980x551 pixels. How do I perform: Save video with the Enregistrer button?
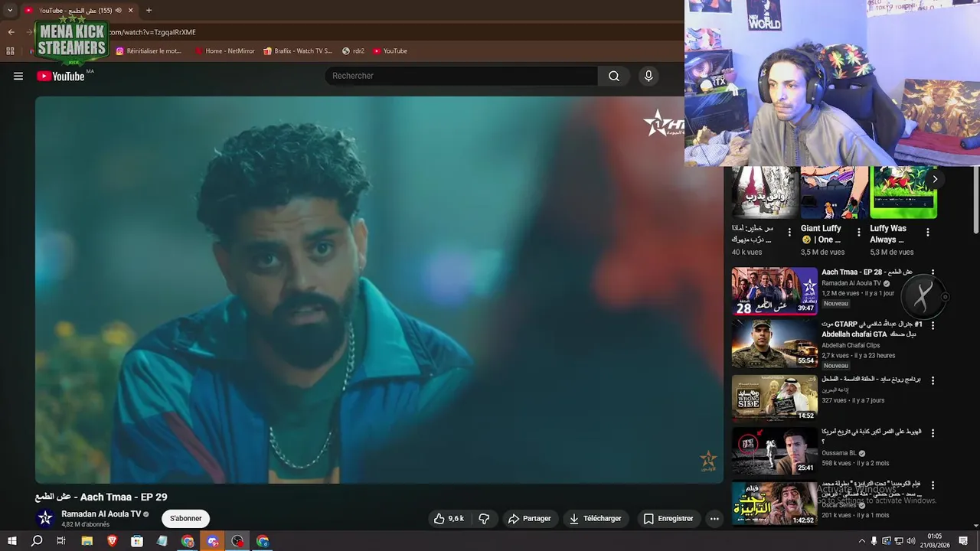click(x=668, y=519)
